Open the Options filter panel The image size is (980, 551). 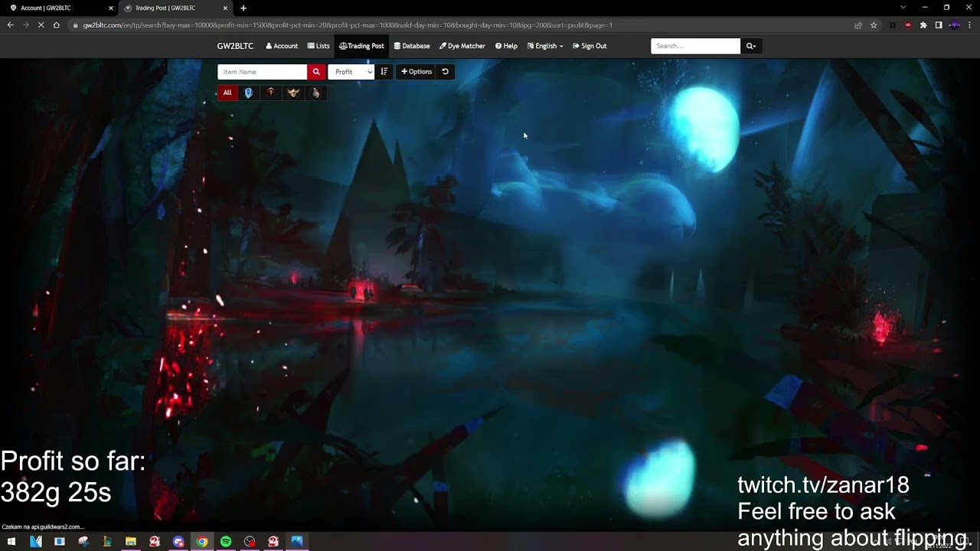(416, 72)
